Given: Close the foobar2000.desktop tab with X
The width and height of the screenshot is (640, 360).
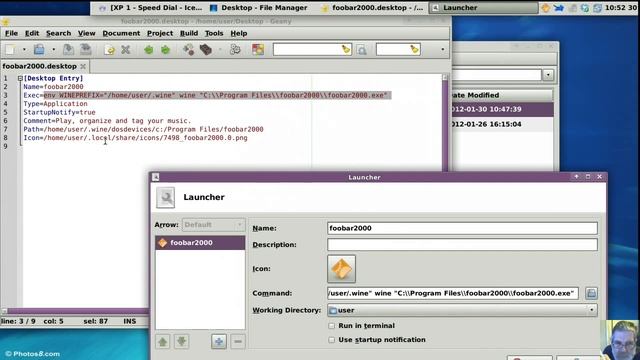Looking at the screenshot, I should pyautogui.click(x=83, y=66).
